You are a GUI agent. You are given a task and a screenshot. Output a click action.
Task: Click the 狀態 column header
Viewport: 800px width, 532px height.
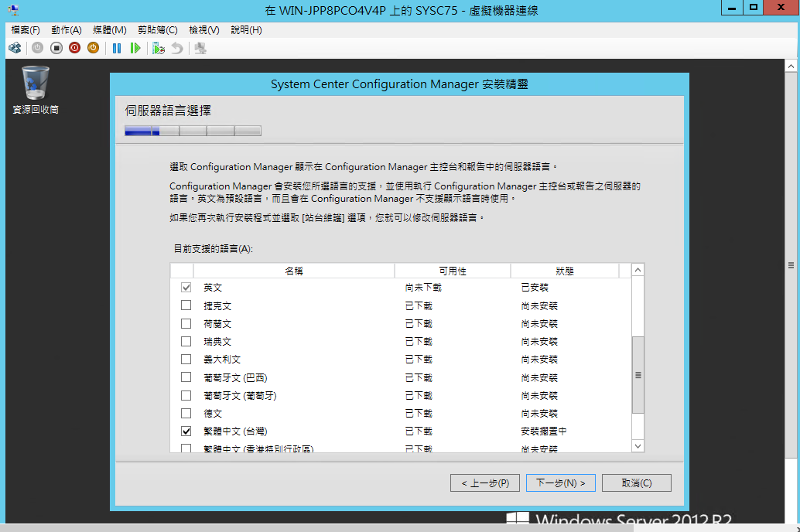point(565,271)
